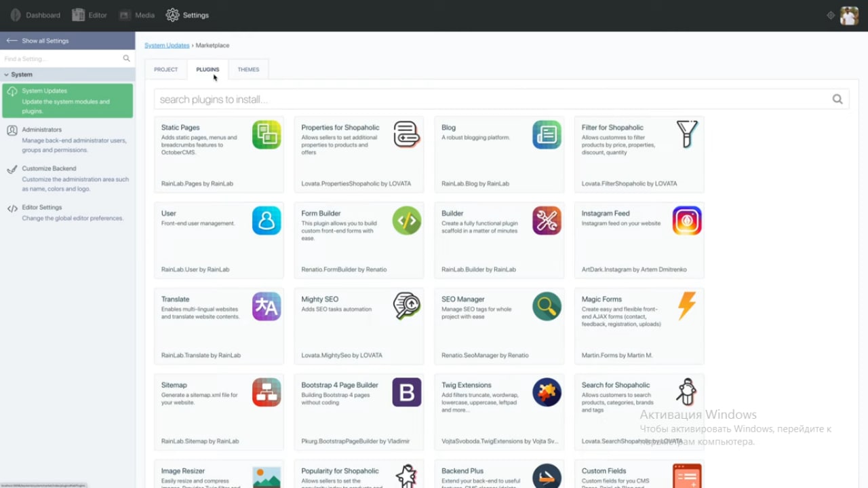
Task: Click the Instagram Feed plugin icon
Action: click(687, 221)
